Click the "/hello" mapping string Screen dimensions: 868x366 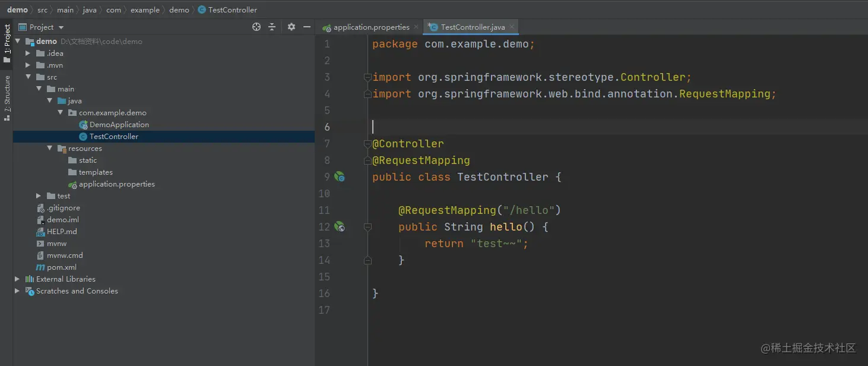[529, 210]
